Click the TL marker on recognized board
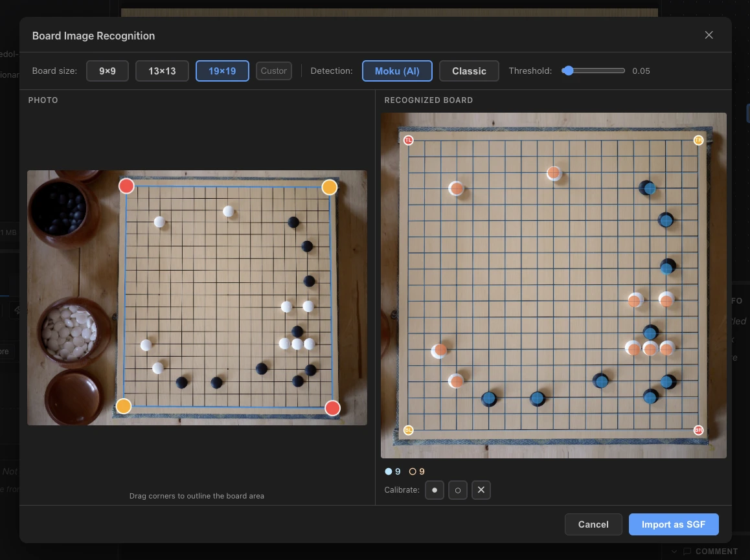The width and height of the screenshot is (750, 560). (409, 140)
